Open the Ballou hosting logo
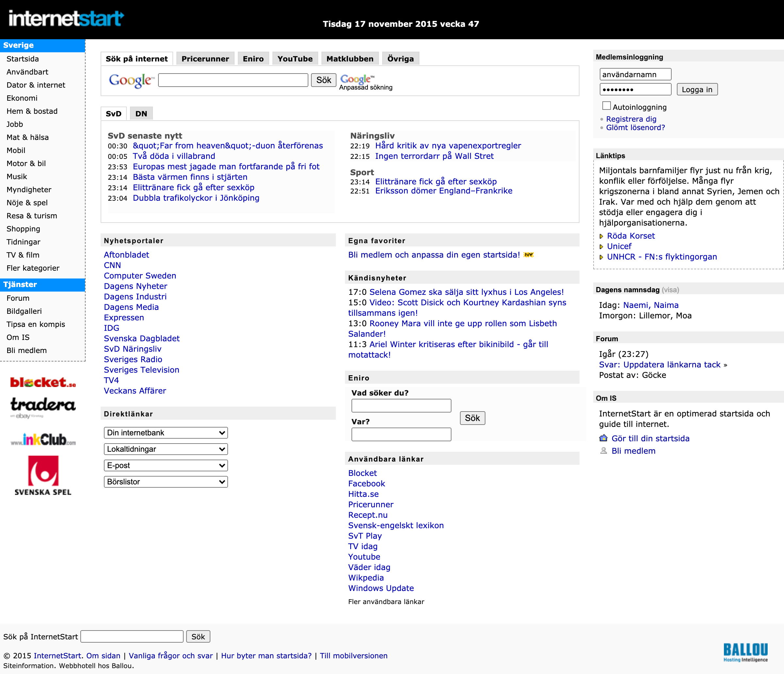 coord(745,652)
